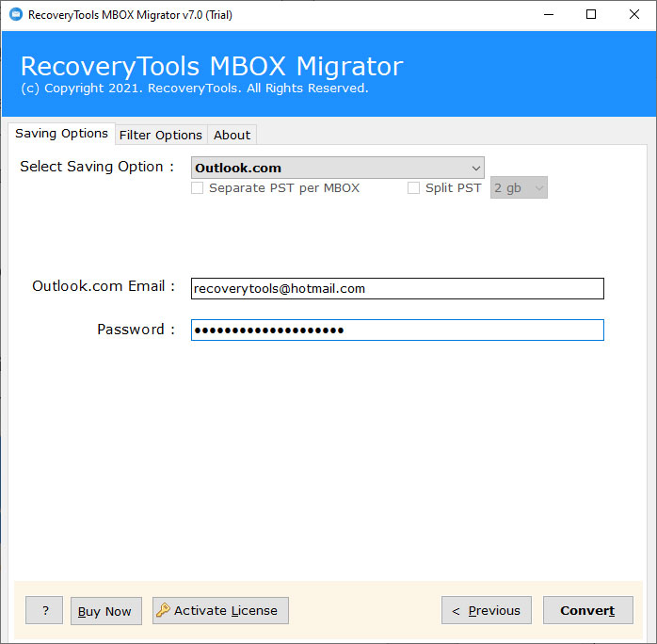Click the key icon on Activate License
The height and width of the screenshot is (644, 657).
(163, 610)
